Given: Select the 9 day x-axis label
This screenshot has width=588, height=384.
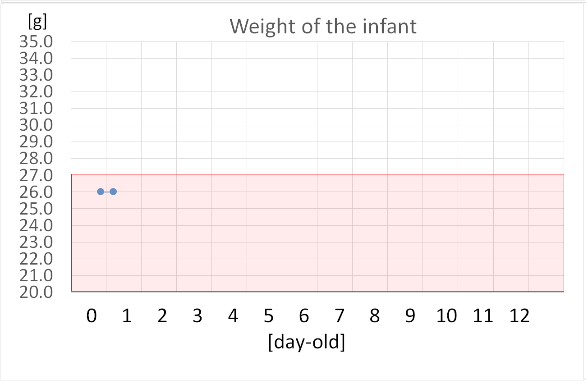Looking at the screenshot, I should [x=409, y=316].
